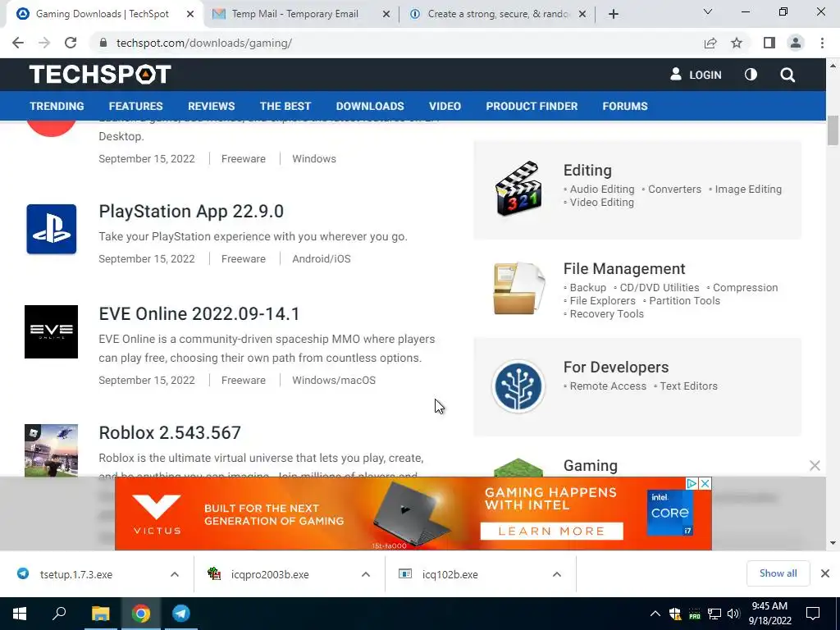Open the tsetup.1.7.3.exe downloaded file

coord(76,574)
